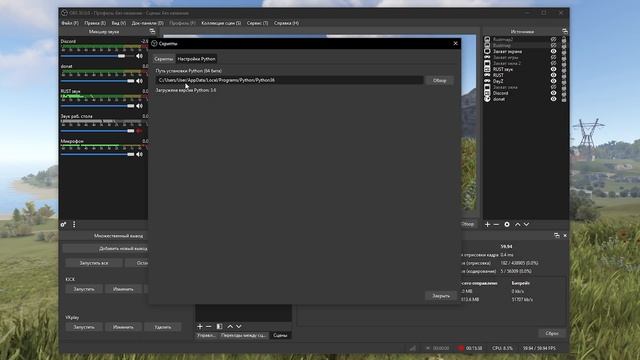640x360 pixels.
Task: Pop out the Источники dock panel
Action: point(565,31)
